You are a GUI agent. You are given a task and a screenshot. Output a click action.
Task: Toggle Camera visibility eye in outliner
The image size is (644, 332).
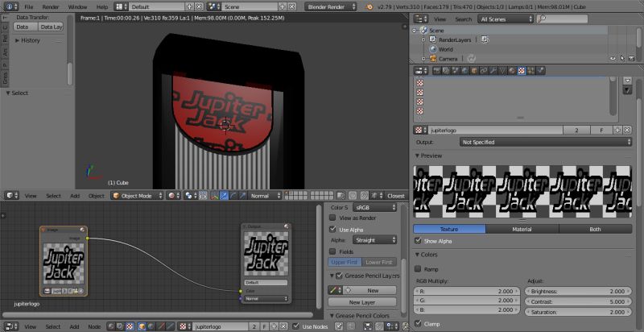[613, 59]
